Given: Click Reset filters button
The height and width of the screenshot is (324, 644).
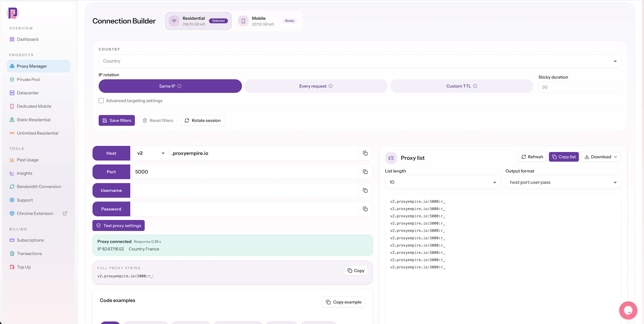Looking at the screenshot, I should [158, 120].
